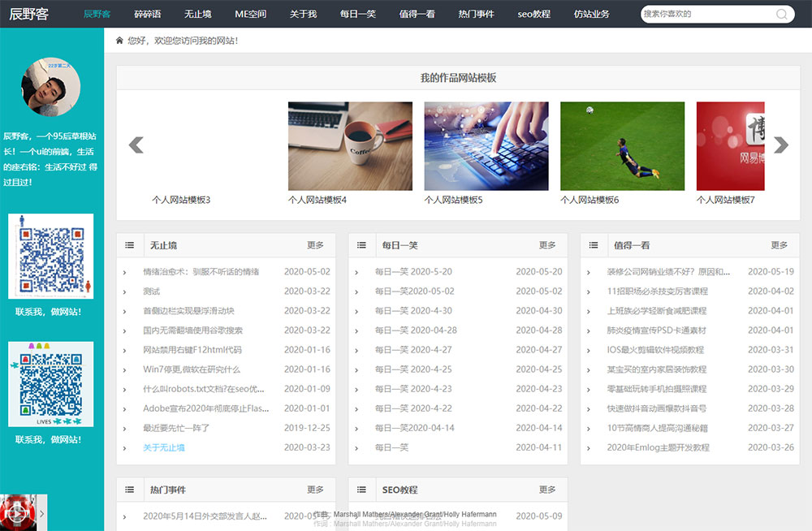Screen dimensions: 812x531
Task: Show 更多 in the 值得一看 panel
Action: pos(779,245)
